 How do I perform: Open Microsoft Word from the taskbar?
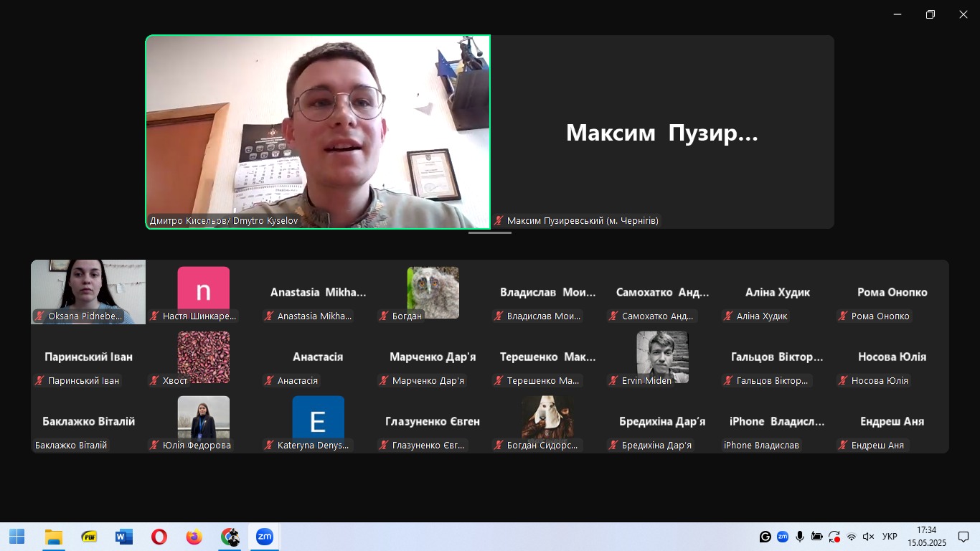pos(123,537)
